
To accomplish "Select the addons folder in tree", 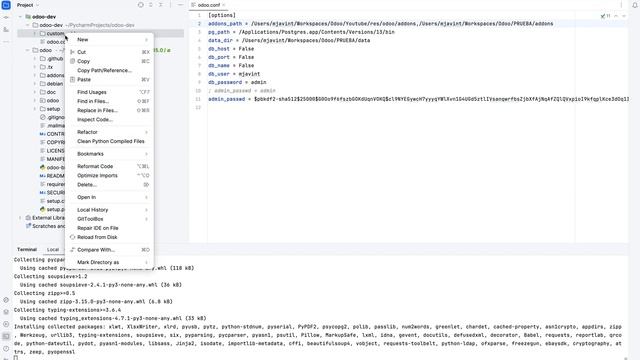I will [x=55, y=76].
